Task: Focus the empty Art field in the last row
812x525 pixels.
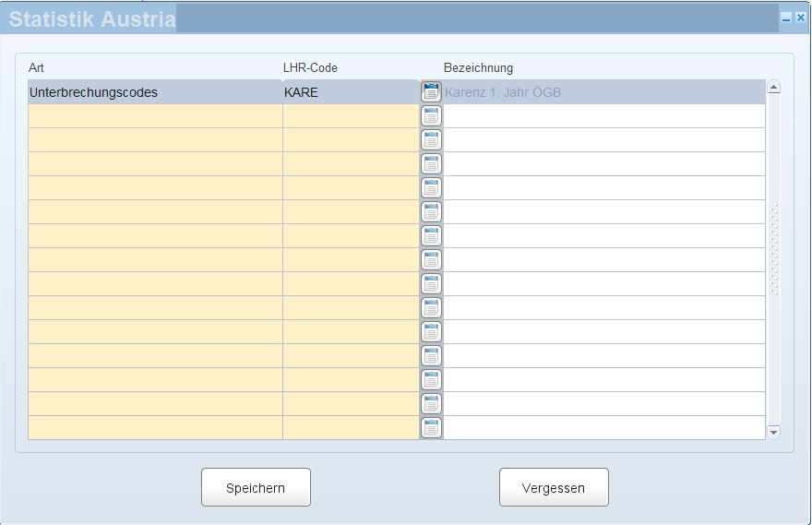Action: coord(155,428)
